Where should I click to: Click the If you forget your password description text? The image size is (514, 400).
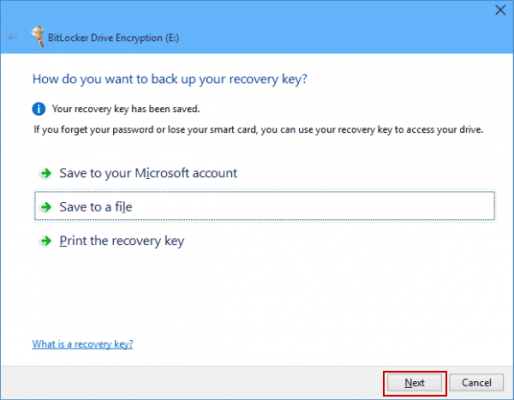click(x=258, y=130)
